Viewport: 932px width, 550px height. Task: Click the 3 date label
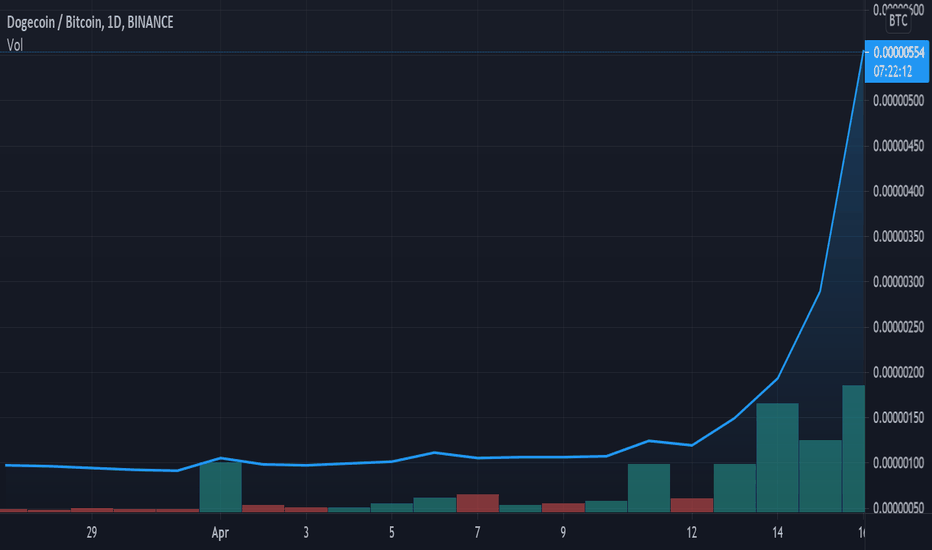pos(306,532)
